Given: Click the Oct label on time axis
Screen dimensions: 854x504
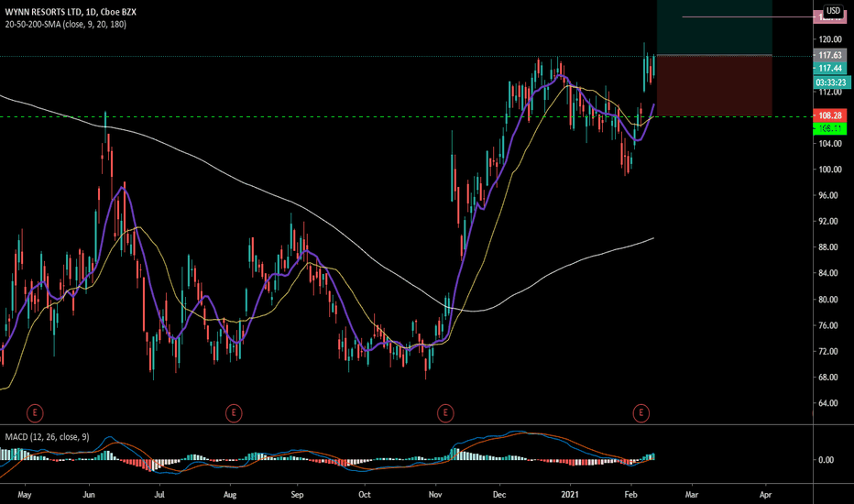Looking at the screenshot, I should [365, 495].
